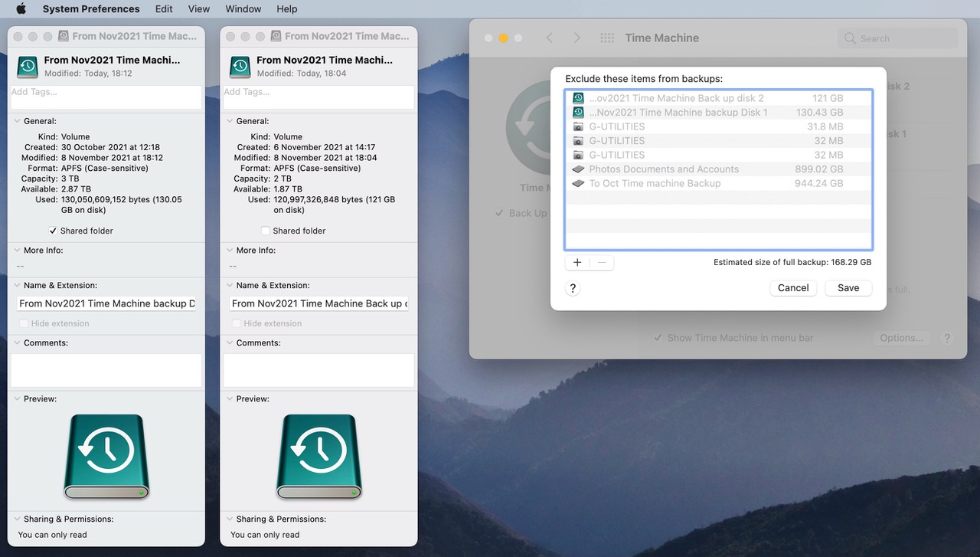980x557 pixels.
Task: Add an excluded item with the plus button
Action: tap(577, 263)
